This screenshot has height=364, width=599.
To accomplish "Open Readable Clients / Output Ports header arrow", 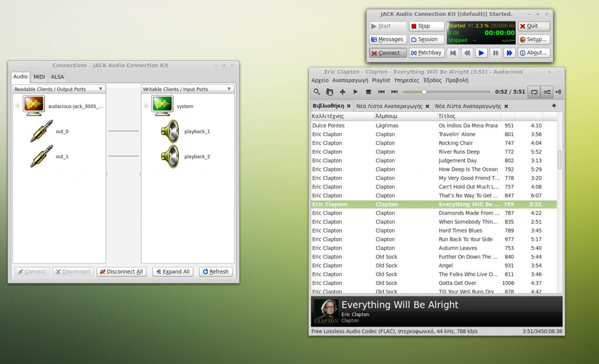I will point(101,89).
